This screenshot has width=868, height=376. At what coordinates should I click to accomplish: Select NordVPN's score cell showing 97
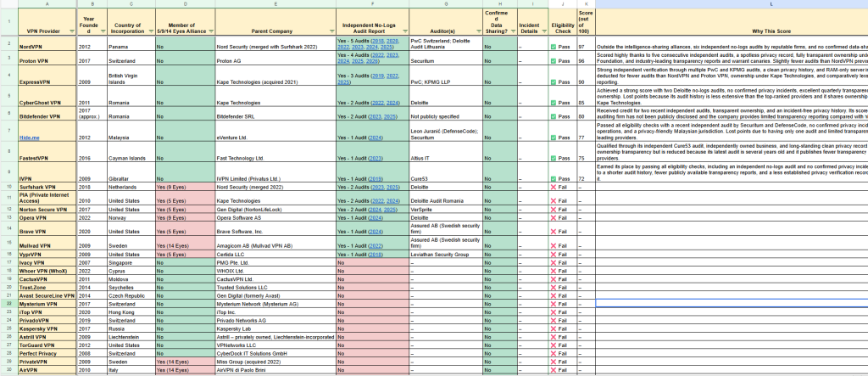586,44
